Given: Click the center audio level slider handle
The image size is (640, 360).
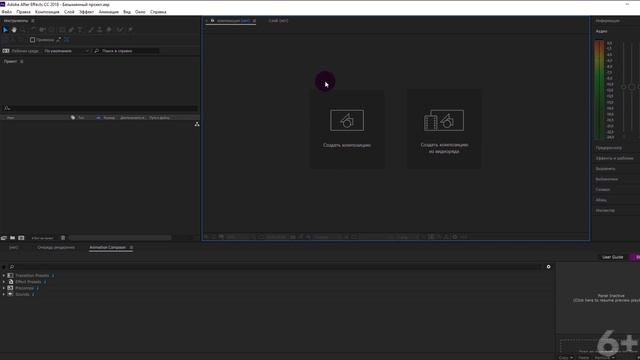Looking at the screenshot, I should (x=632, y=87).
